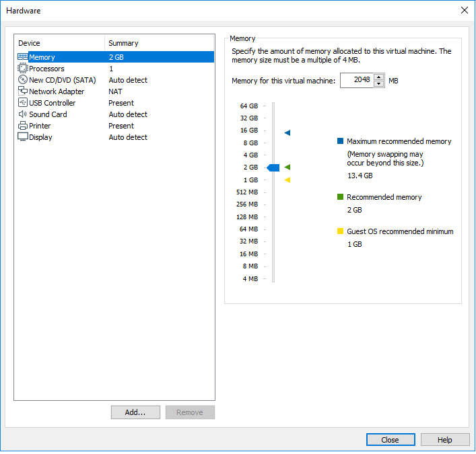The width and height of the screenshot is (476, 454).
Task: Select the Memory row label
Action: (x=42, y=57)
